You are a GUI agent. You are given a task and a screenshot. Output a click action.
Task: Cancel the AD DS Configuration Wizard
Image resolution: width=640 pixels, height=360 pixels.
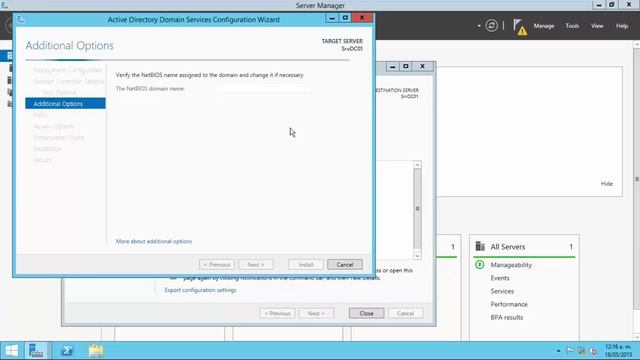(345, 264)
